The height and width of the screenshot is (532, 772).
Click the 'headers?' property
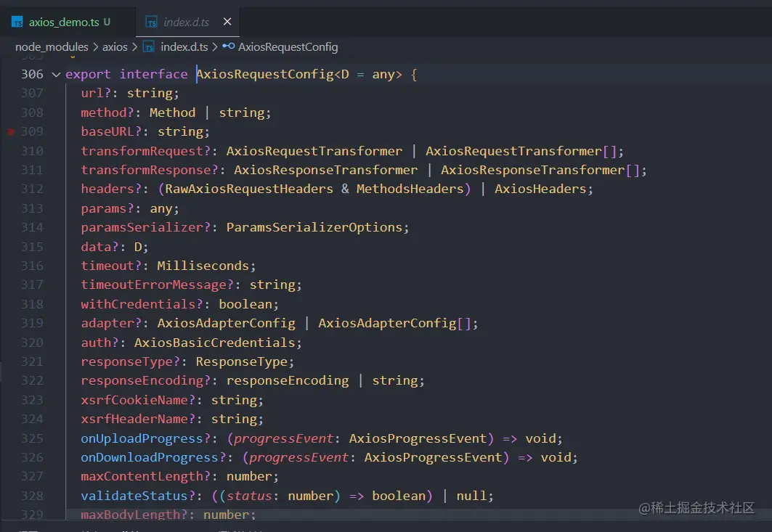[x=111, y=189]
